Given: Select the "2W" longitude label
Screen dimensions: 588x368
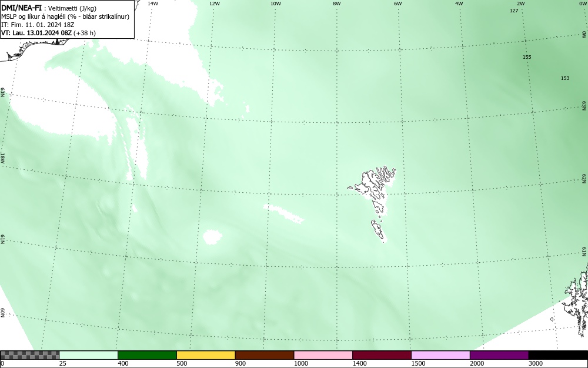Looking at the screenshot, I should [x=520, y=4].
